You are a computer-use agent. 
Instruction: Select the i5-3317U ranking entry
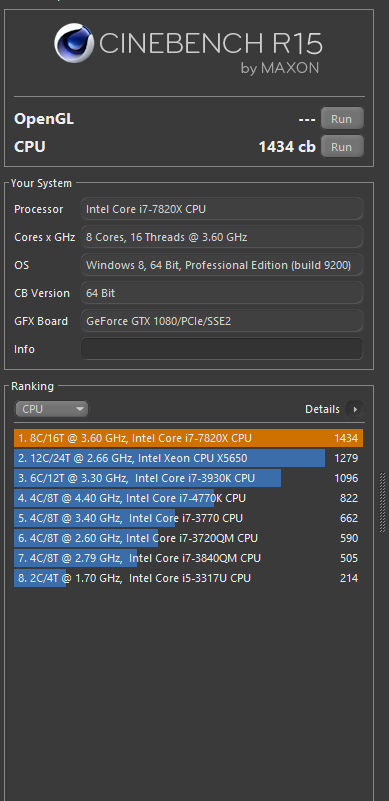pos(188,578)
